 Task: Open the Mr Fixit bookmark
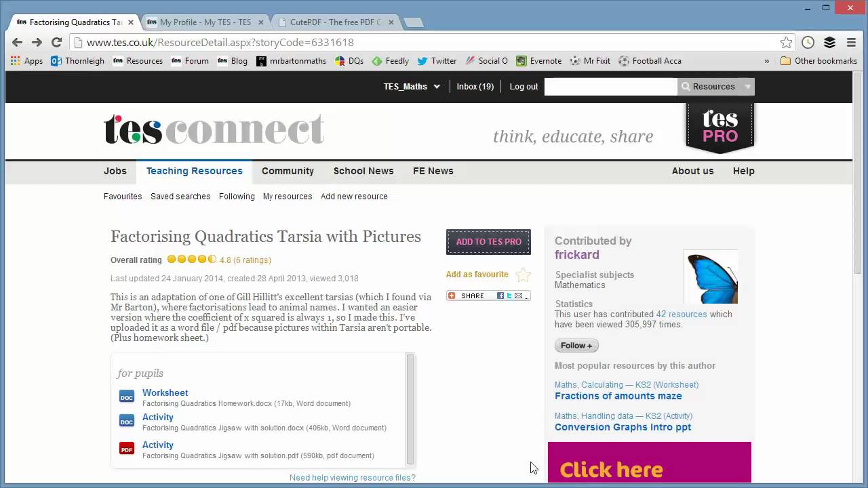(590, 61)
